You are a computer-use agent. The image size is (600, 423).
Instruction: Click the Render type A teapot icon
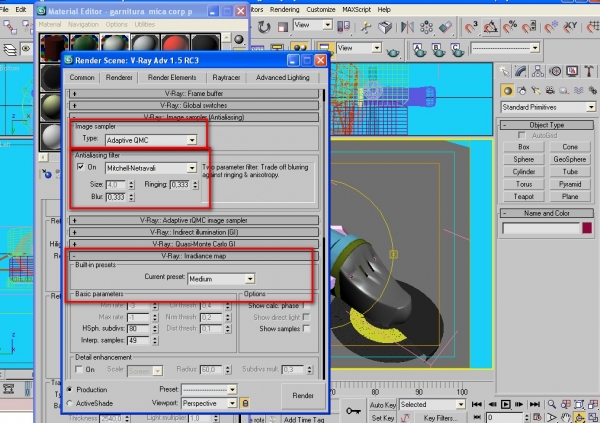(x=419, y=50)
